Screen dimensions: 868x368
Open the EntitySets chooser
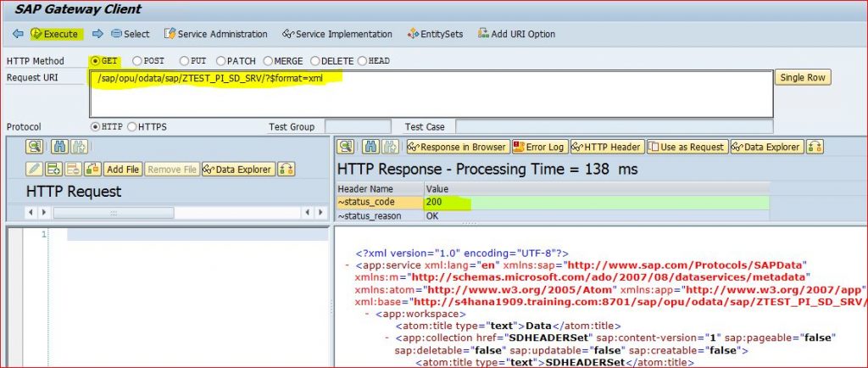pyautogui.click(x=435, y=34)
